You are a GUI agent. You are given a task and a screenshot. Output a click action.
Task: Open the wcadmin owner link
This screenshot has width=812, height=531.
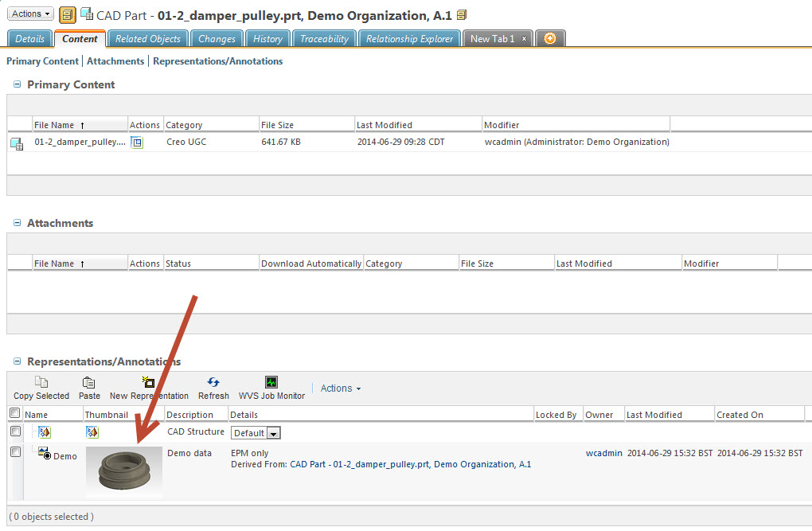[603, 453]
